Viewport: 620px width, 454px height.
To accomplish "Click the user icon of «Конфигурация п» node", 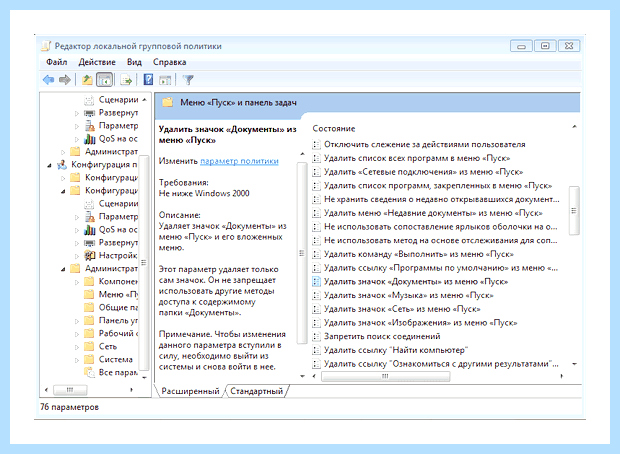I will point(62,165).
